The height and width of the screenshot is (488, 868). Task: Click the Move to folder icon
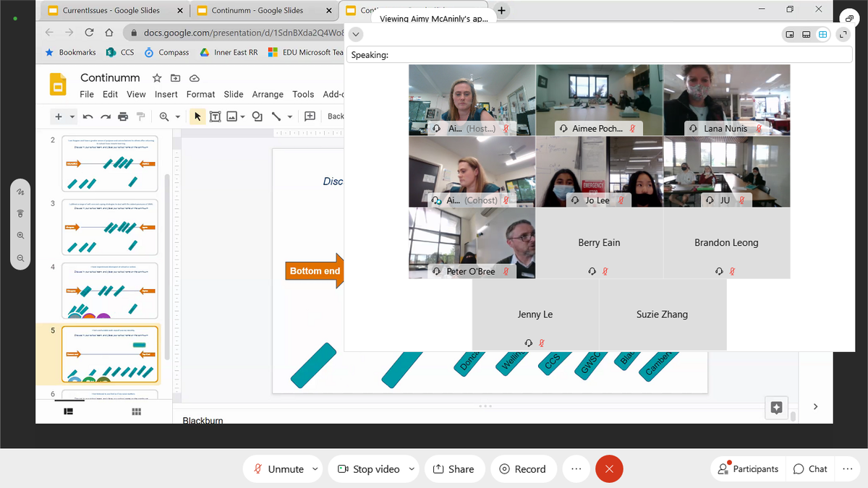point(175,78)
